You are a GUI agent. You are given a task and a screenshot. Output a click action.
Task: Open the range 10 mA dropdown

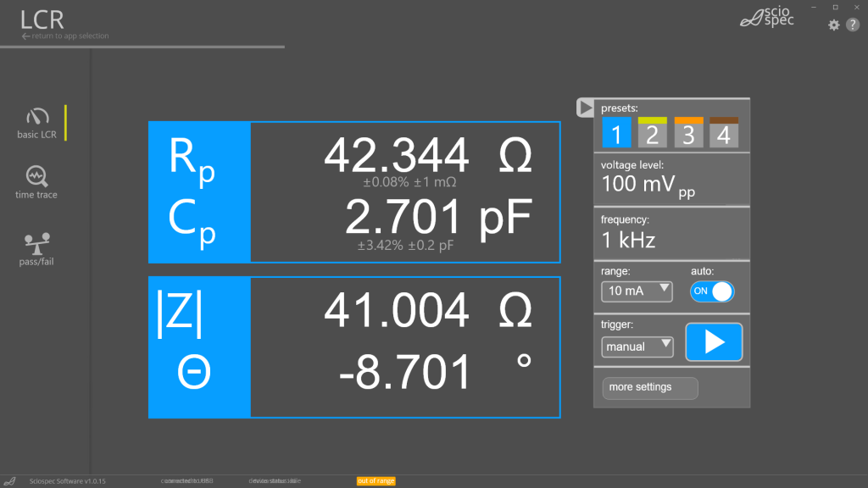[636, 291]
